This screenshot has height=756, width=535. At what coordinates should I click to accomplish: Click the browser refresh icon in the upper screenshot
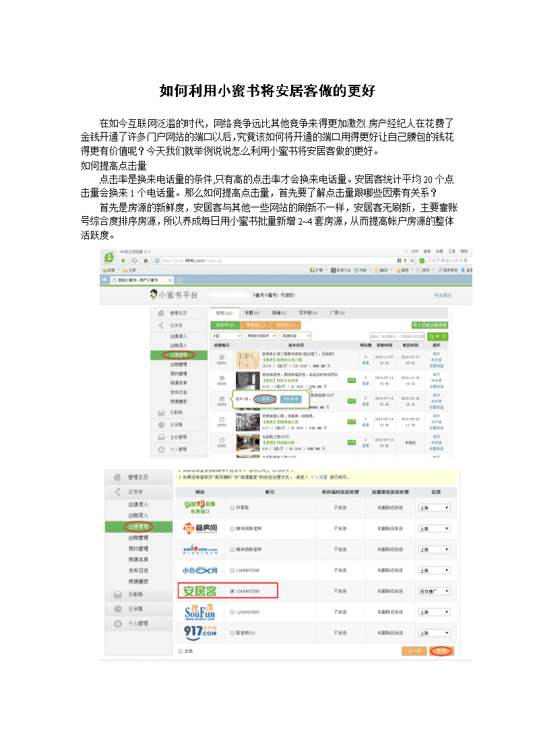tap(134, 261)
